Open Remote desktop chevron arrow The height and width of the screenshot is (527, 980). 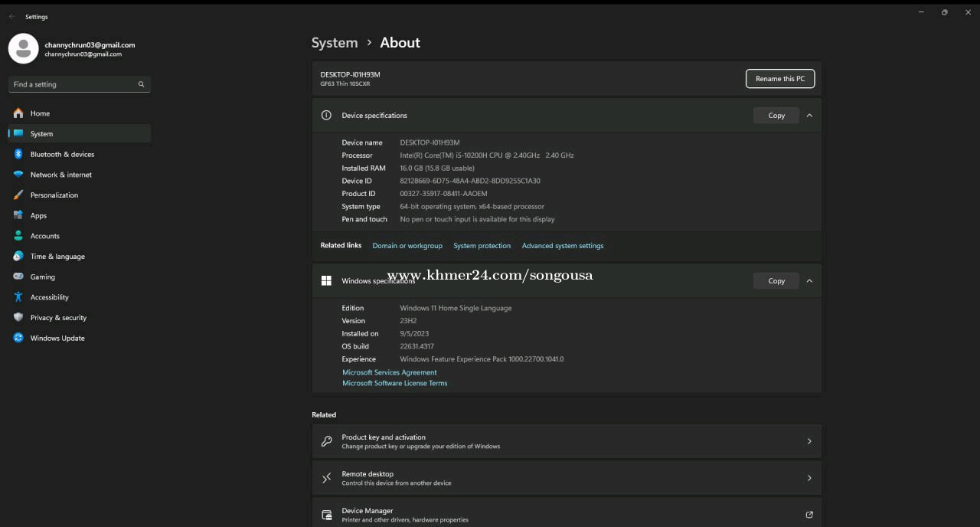pyautogui.click(x=809, y=478)
